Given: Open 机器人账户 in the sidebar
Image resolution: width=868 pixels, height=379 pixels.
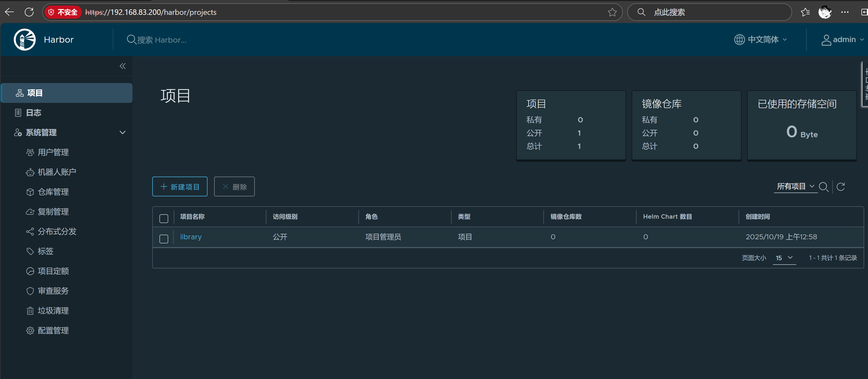Looking at the screenshot, I should (x=57, y=172).
